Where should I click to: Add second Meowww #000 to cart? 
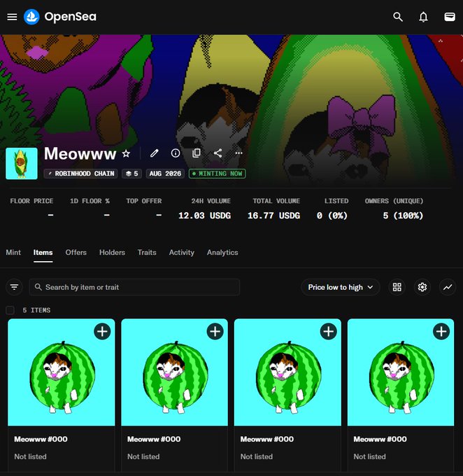point(215,331)
